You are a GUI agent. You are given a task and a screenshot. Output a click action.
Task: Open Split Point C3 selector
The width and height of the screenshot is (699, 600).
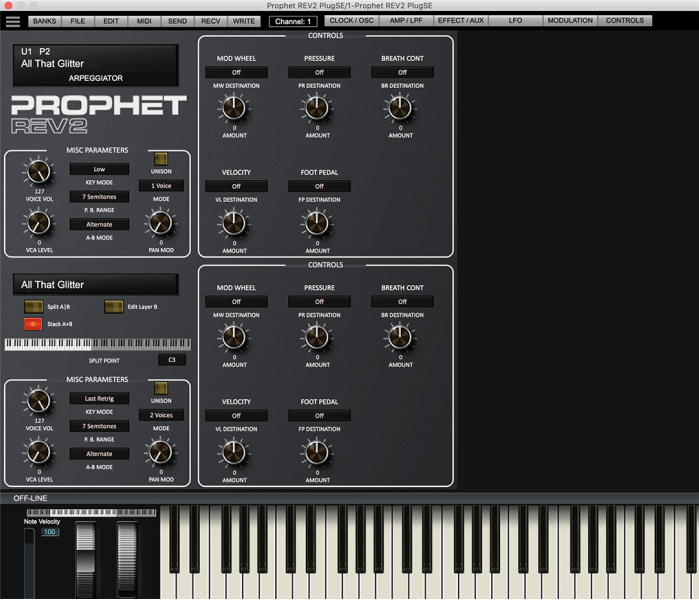click(x=172, y=360)
